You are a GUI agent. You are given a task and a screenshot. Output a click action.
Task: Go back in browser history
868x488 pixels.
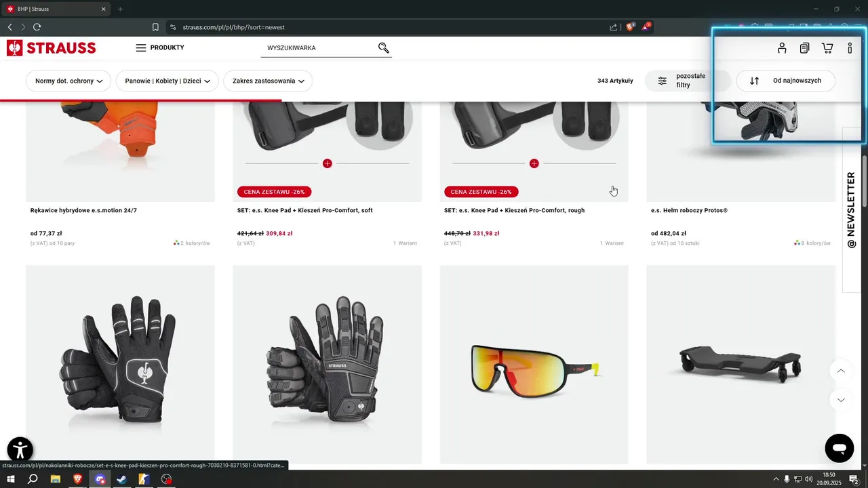click(x=9, y=27)
